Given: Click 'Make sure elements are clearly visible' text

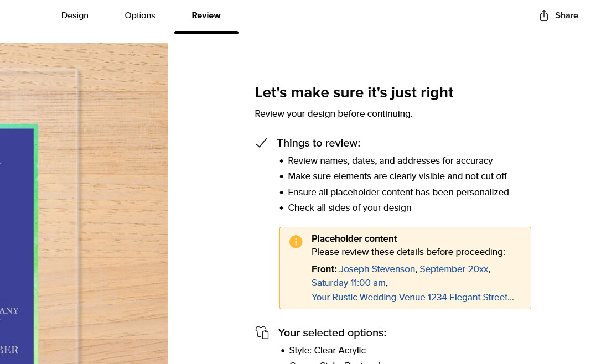Looking at the screenshot, I should (x=397, y=176).
